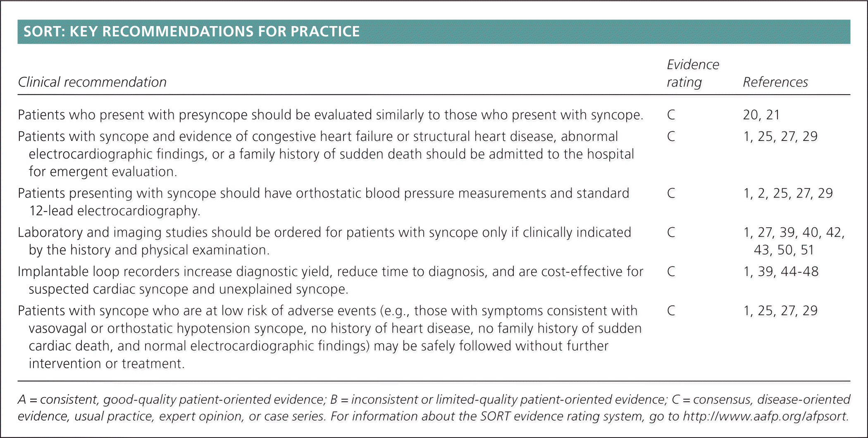Click the evidence rating C for presyncope row
This screenshot has height=438, width=868.
(671, 115)
